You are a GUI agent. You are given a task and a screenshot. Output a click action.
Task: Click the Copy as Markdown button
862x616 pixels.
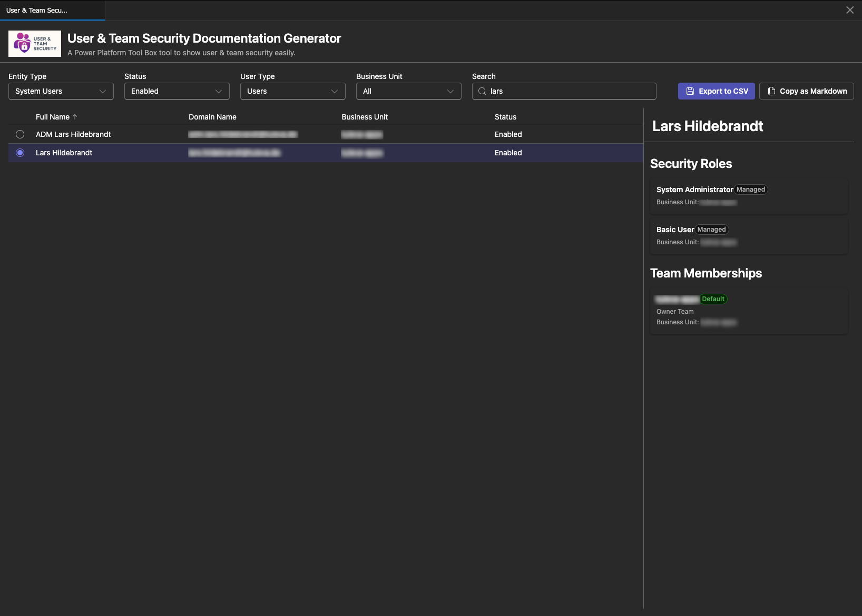[806, 91]
